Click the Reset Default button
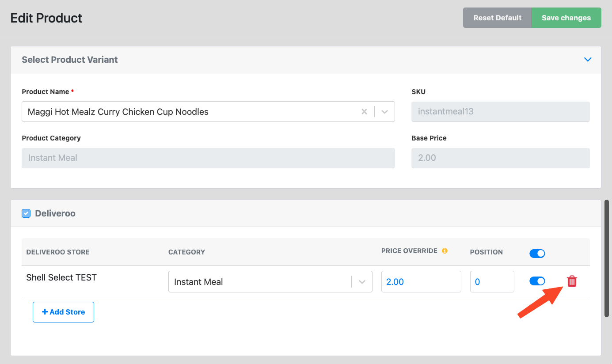Screen dimensions: 612x364 pos(498,18)
